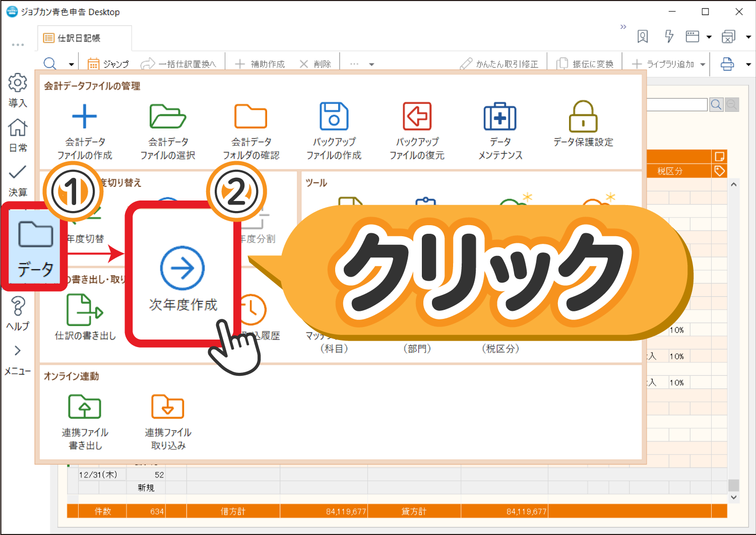Open dropdown arrow after more-options ellipsis
The image size is (756, 535).
tap(371, 64)
